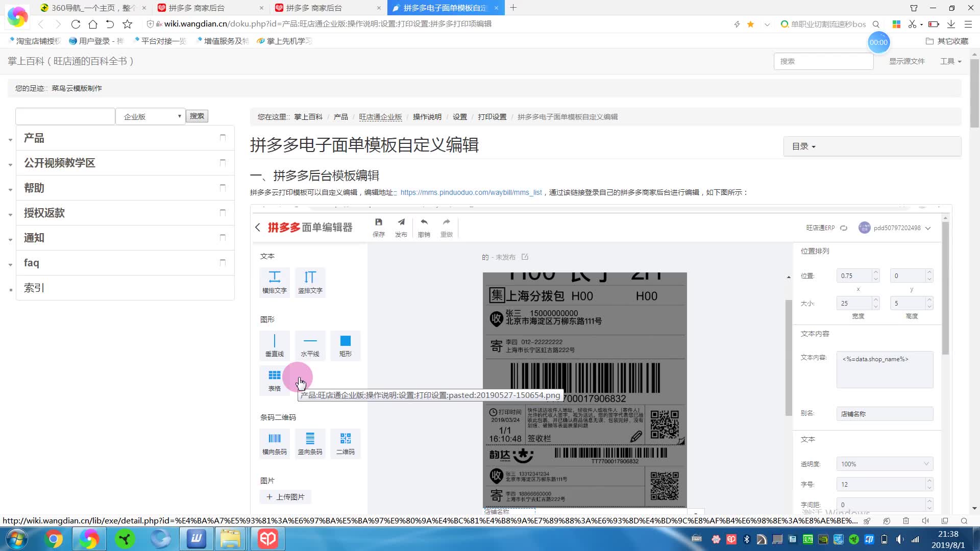This screenshot has height=551, width=980.
Task: Click 打印设置 breadcrumb link
Action: 492,117
